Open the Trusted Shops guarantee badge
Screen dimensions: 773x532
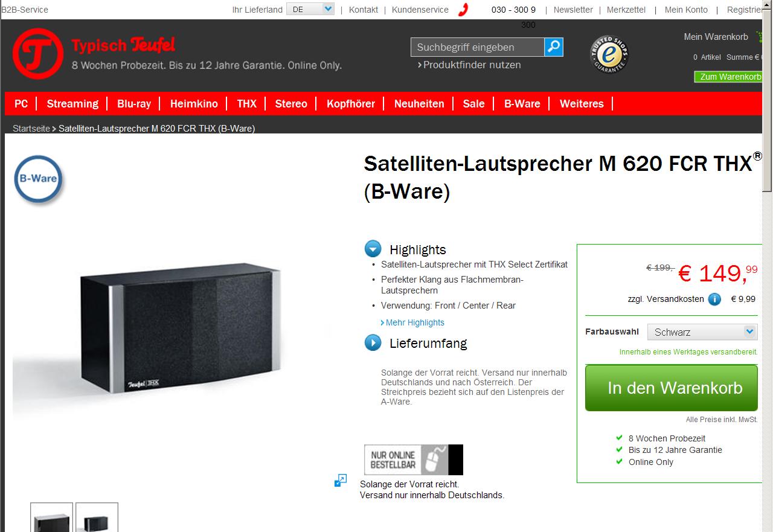click(x=609, y=55)
